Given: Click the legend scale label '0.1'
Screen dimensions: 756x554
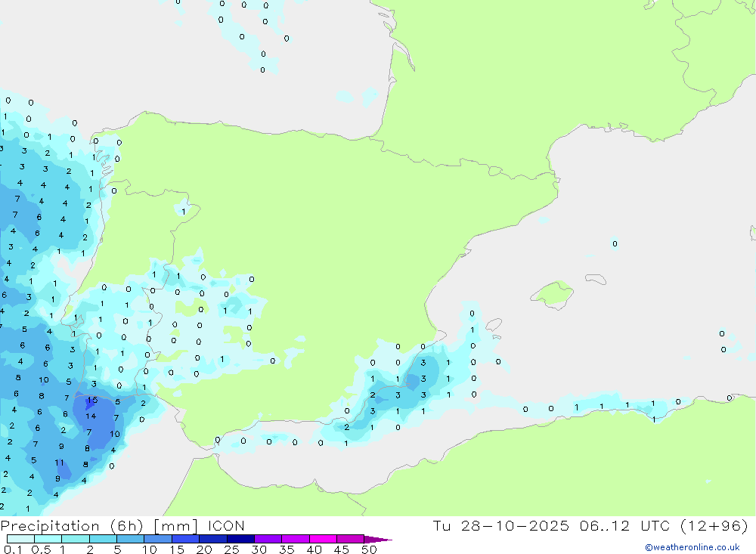Looking at the screenshot, I should [x=13, y=549].
